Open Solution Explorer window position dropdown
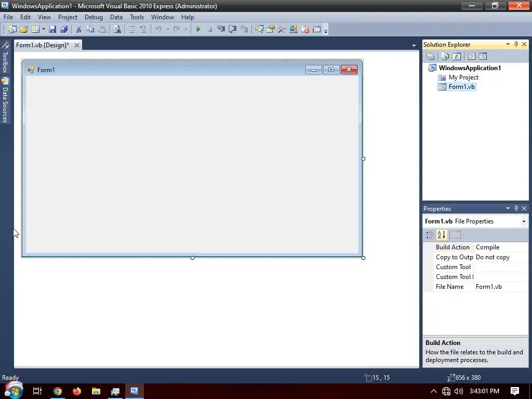Viewport: 532px width, 399px height. click(508, 45)
